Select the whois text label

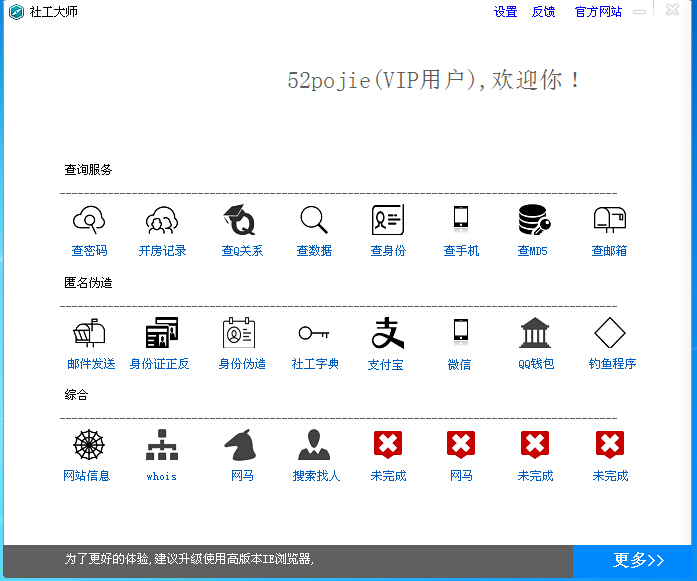(161, 477)
